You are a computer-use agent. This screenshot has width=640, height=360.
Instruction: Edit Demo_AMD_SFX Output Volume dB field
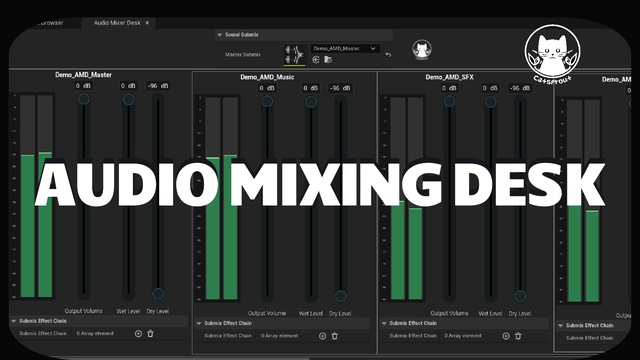pos(449,88)
